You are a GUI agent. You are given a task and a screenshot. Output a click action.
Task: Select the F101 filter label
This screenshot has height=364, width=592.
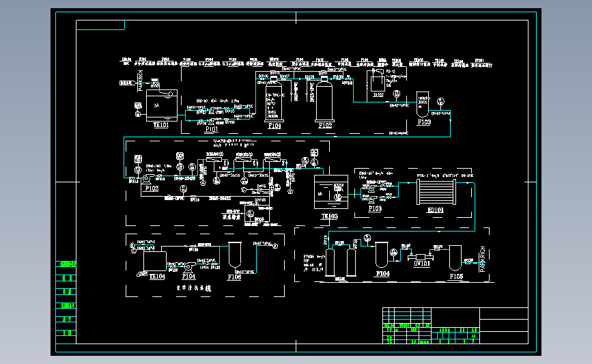(x=274, y=126)
